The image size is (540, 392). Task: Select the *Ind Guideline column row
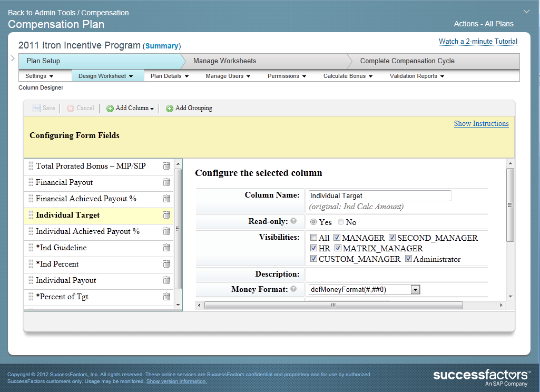(x=99, y=247)
